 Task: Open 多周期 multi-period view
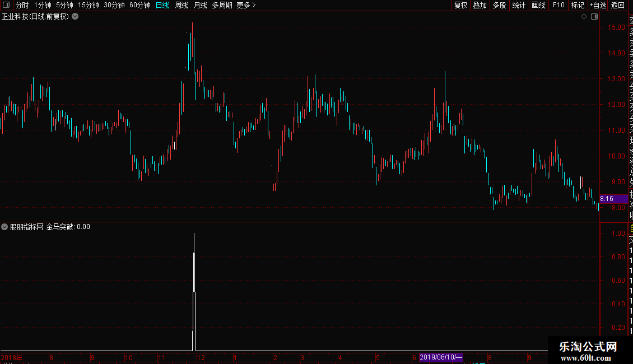(222, 5)
